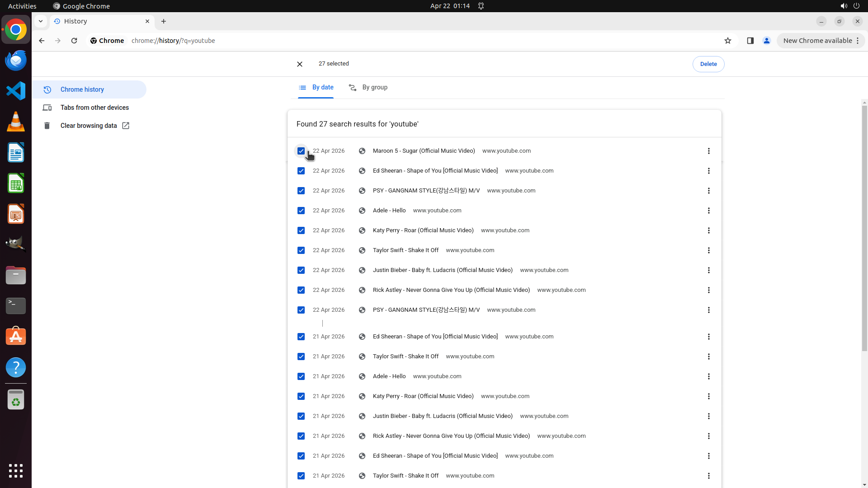868x488 pixels.
Task: Go back using the back arrow
Action: point(42,41)
